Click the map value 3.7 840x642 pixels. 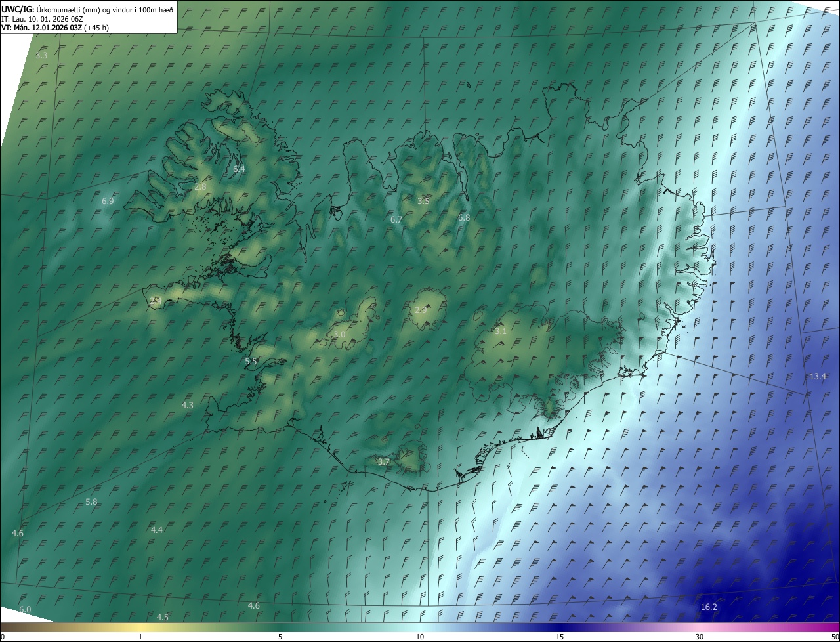(384, 461)
